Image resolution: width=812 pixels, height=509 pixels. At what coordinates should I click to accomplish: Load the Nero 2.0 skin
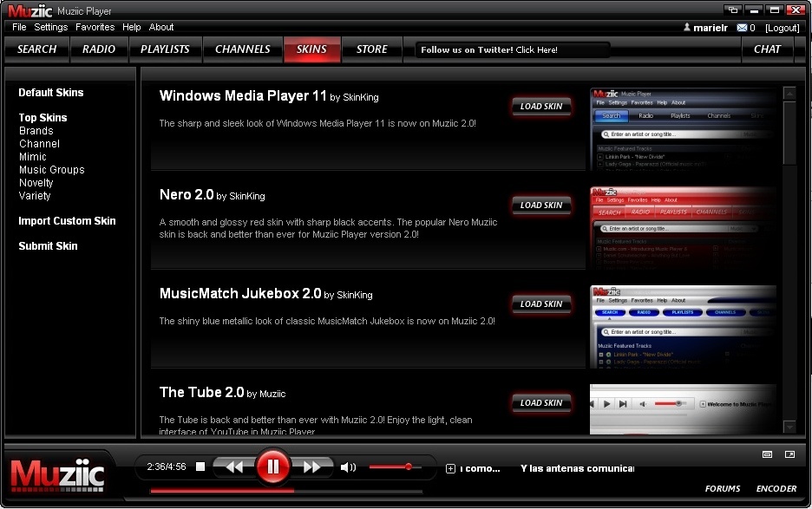[541, 206]
